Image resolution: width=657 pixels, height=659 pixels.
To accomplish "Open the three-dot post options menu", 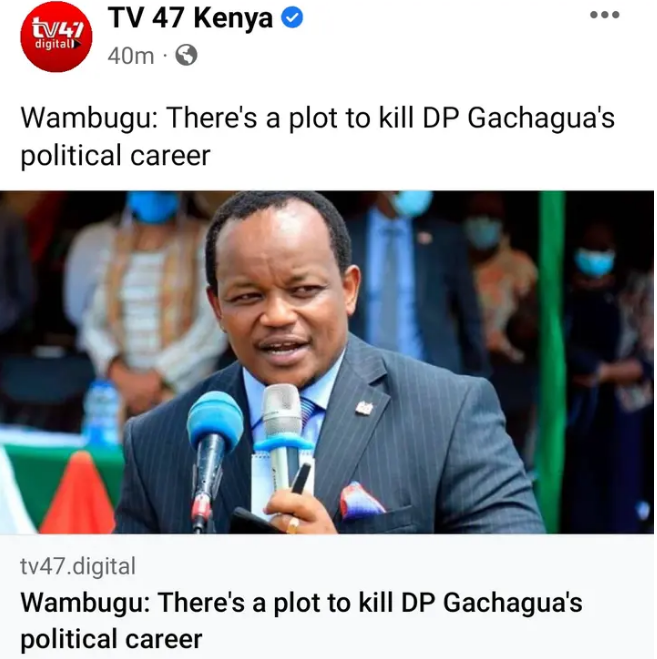I will [x=604, y=15].
